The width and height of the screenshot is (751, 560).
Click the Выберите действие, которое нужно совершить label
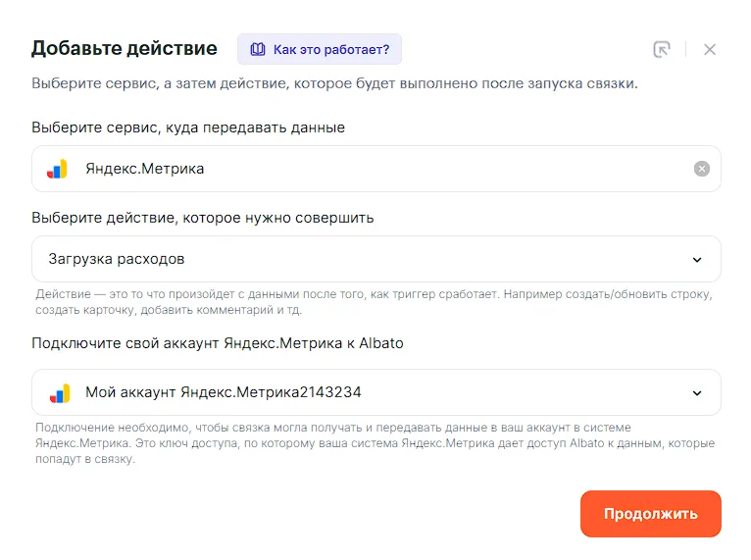tap(202, 218)
